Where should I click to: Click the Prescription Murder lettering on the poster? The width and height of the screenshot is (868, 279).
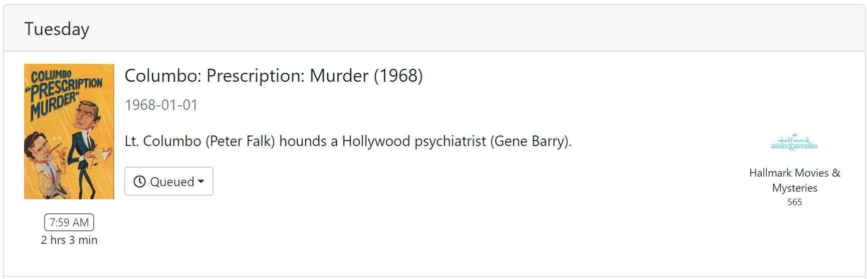point(65,93)
